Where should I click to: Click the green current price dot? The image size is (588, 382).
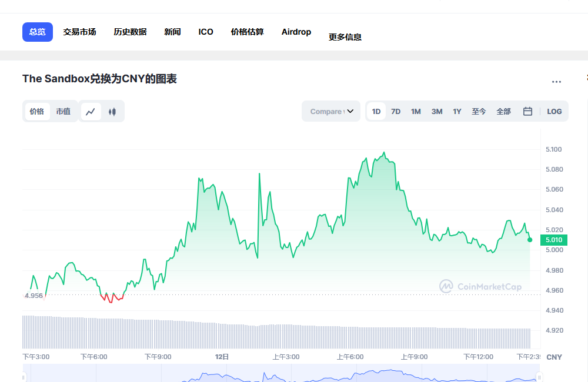point(530,240)
